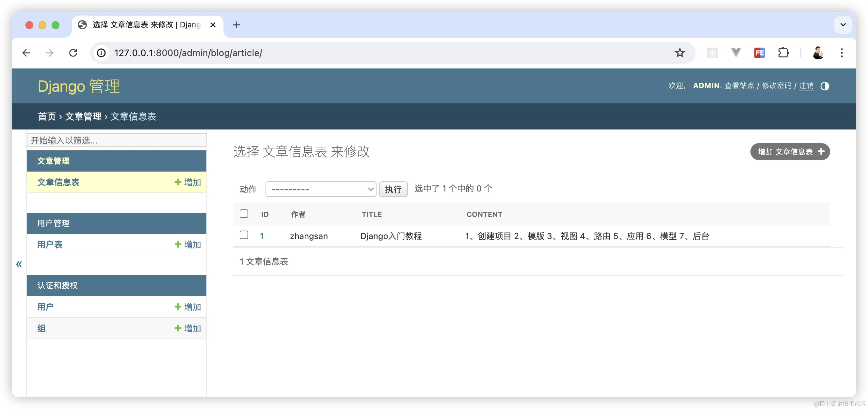The image size is (868, 409).
Task: Open the FE helper extension icon
Action: pyautogui.click(x=759, y=53)
